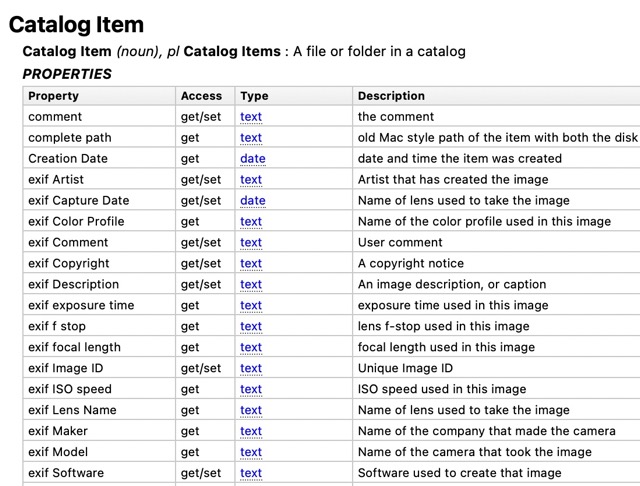Click text link for exif Description
This screenshot has height=486, width=640.
tap(251, 285)
